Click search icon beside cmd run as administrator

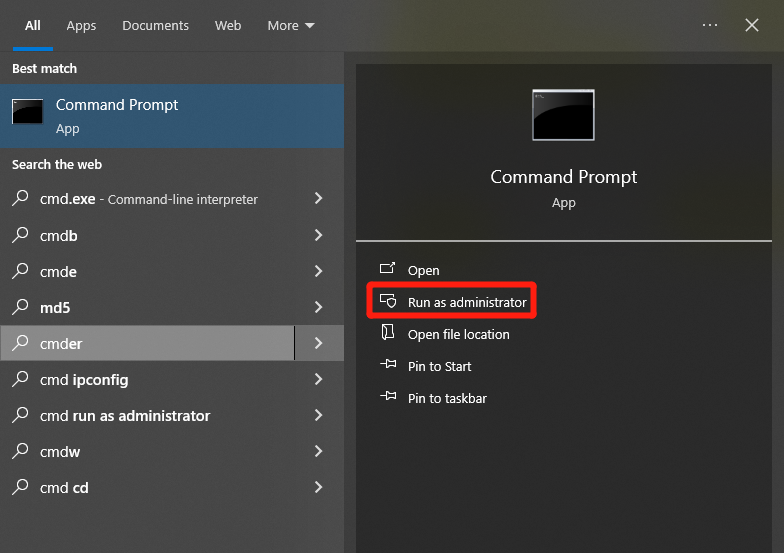20,414
